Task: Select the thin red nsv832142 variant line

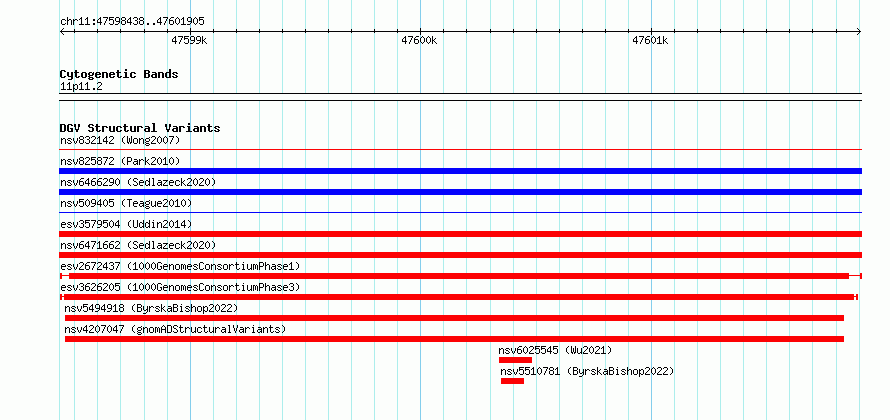Action: coord(460,149)
